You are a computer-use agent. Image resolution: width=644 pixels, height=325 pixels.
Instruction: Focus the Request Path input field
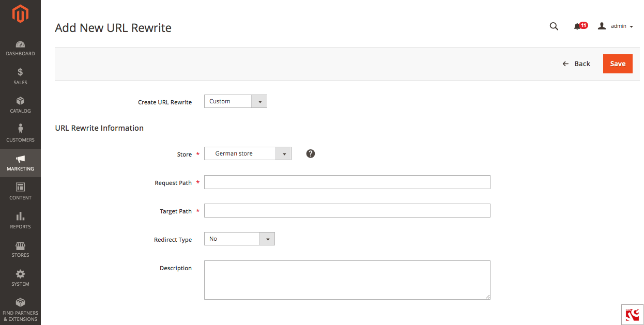[347, 182]
